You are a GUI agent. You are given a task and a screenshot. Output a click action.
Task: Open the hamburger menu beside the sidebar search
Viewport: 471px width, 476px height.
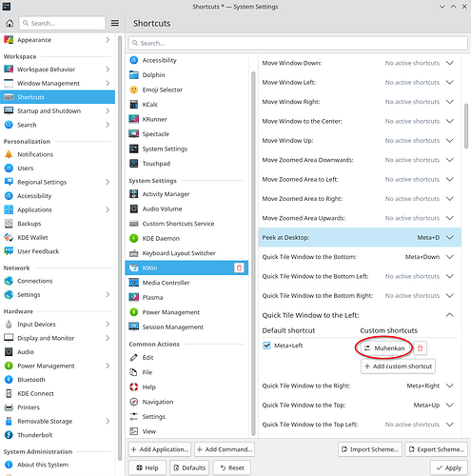[x=115, y=23]
